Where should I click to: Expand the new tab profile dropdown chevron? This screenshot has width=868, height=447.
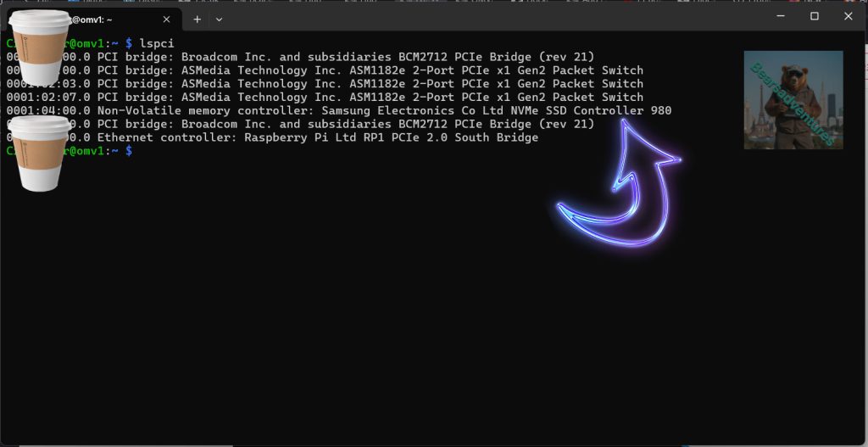click(220, 19)
